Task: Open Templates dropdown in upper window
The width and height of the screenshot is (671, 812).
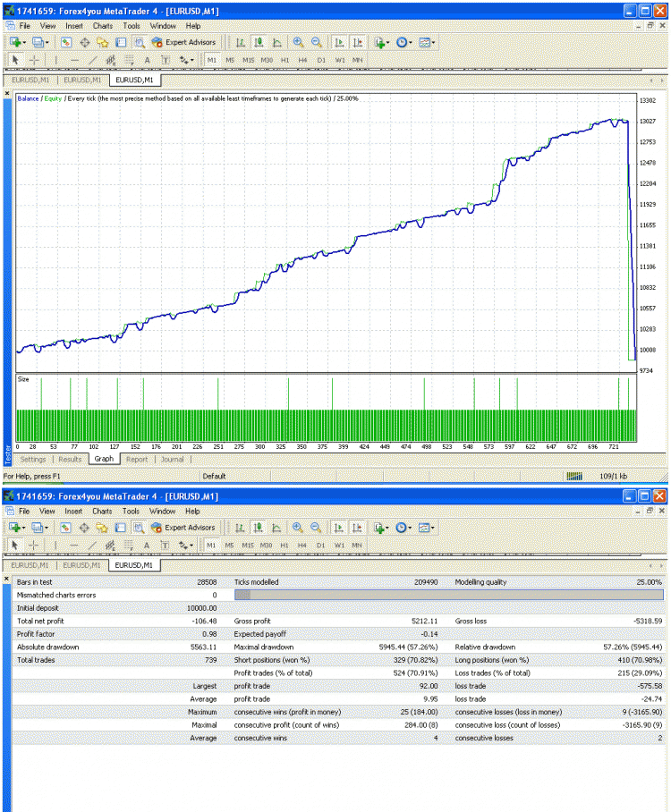Action: click(427, 42)
